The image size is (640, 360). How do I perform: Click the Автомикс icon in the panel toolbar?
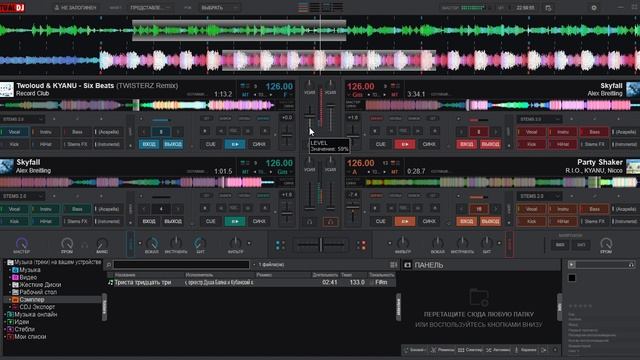pyautogui.click(x=489, y=350)
